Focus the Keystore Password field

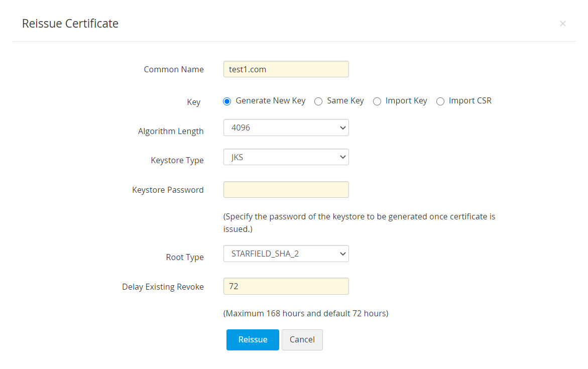[x=286, y=190]
